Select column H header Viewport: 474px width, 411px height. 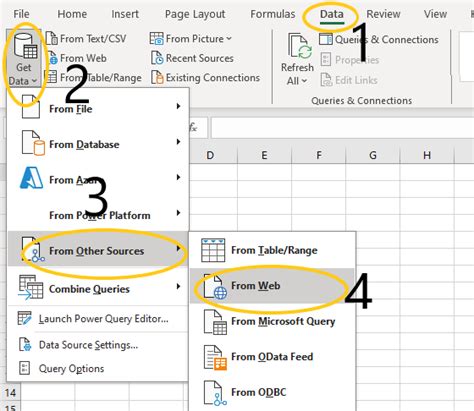pos(427,155)
